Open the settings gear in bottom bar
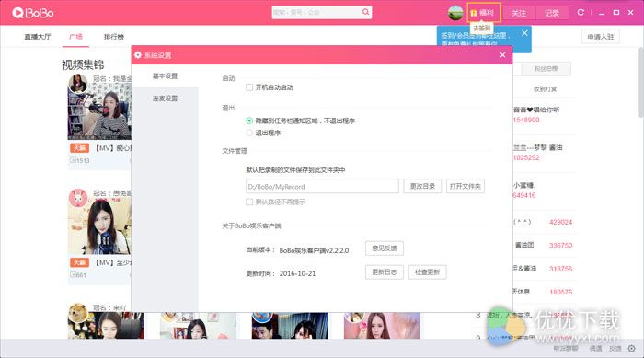Screen dimensions: 644x358 coord(632,348)
